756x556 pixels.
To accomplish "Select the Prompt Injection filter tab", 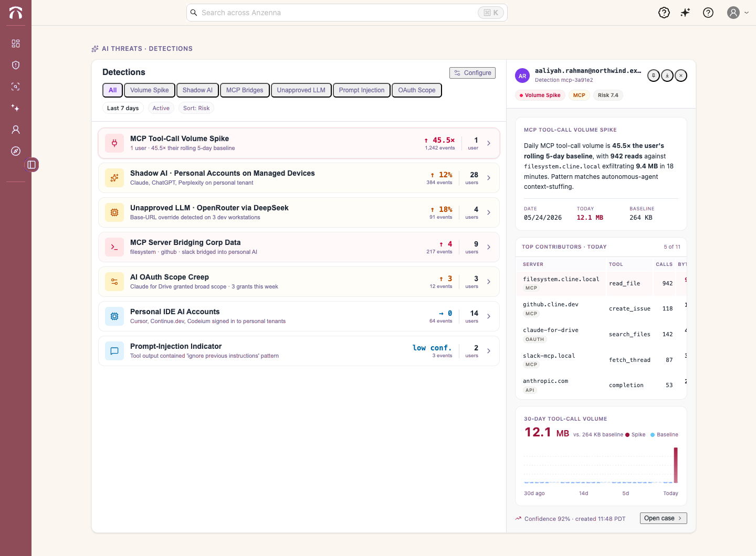I will tap(362, 90).
